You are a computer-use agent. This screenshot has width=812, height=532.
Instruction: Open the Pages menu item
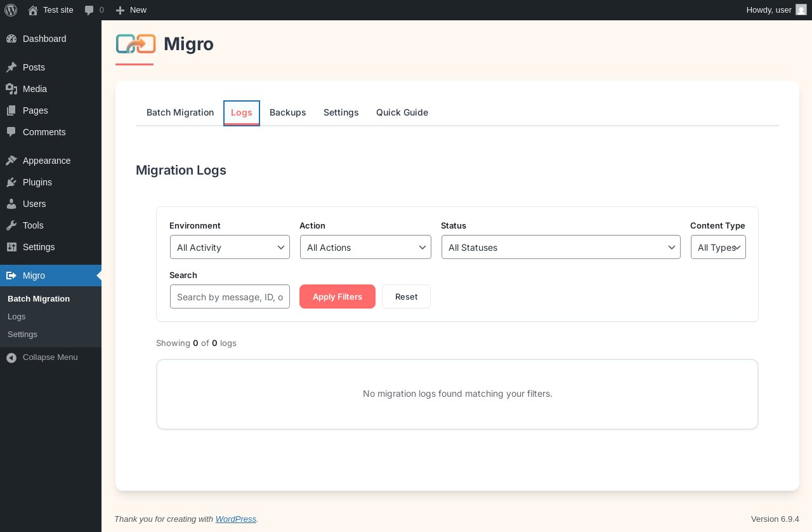(x=51, y=110)
